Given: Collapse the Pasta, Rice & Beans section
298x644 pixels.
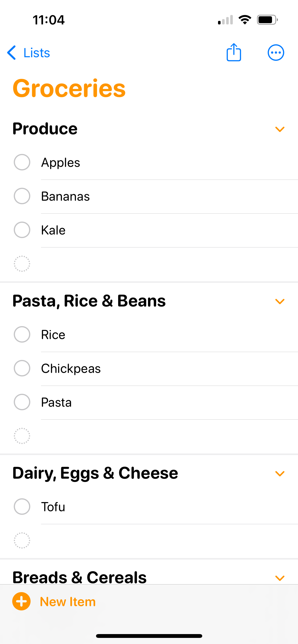Looking at the screenshot, I should [x=280, y=301].
